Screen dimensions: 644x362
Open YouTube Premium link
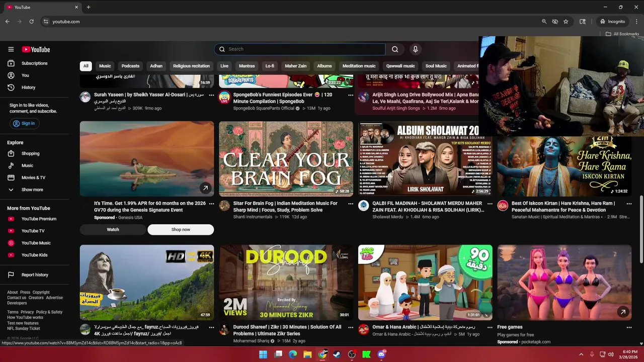pos(39,219)
